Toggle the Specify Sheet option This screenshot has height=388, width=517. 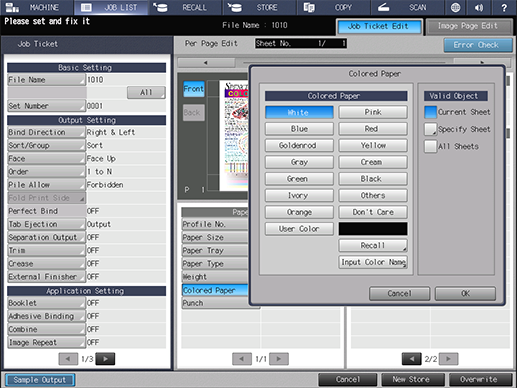430,129
